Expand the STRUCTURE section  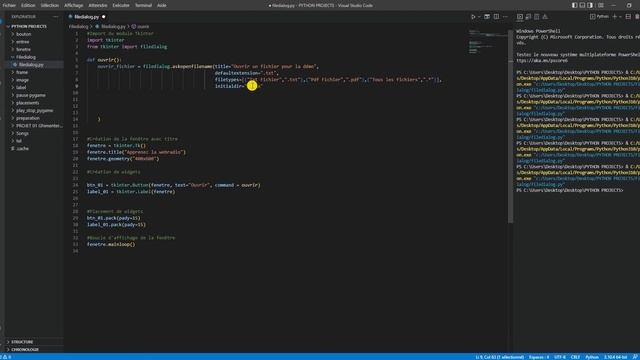coord(22,342)
